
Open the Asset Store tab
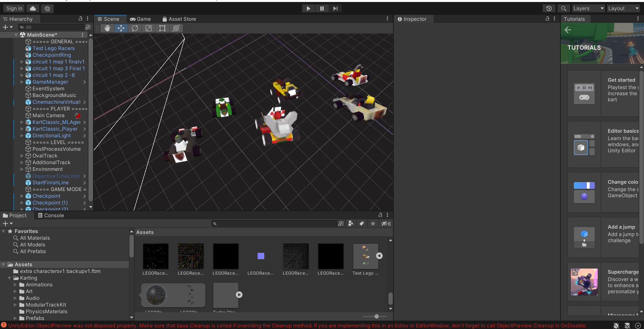(179, 19)
